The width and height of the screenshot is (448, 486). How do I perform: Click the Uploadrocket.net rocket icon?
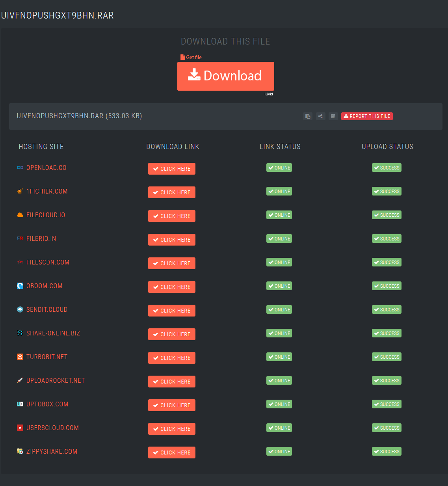tap(20, 380)
